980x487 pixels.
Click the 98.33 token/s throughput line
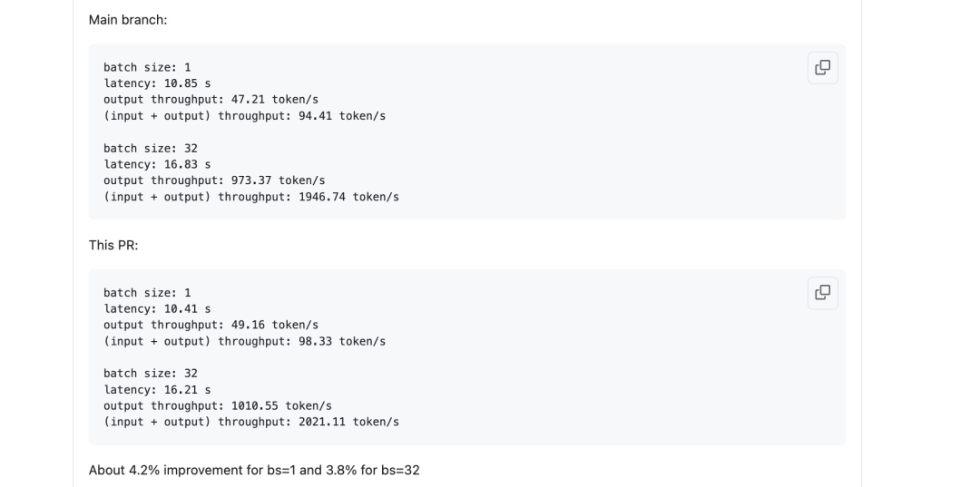(x=244, y=342)
